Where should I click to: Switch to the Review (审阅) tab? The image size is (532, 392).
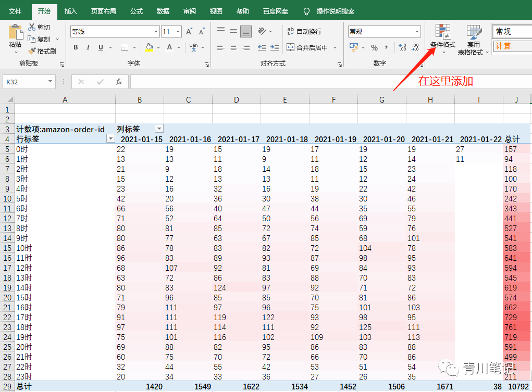click(x=189, y=11)
